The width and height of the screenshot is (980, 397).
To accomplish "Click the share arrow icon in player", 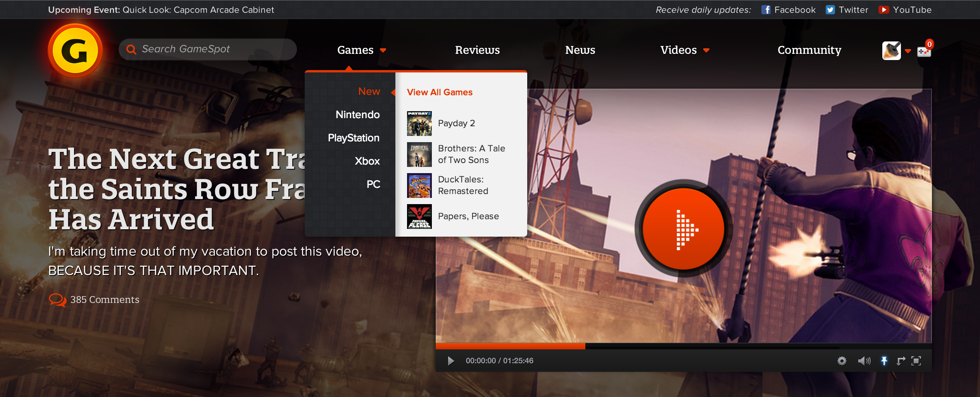I will (901, 361).
